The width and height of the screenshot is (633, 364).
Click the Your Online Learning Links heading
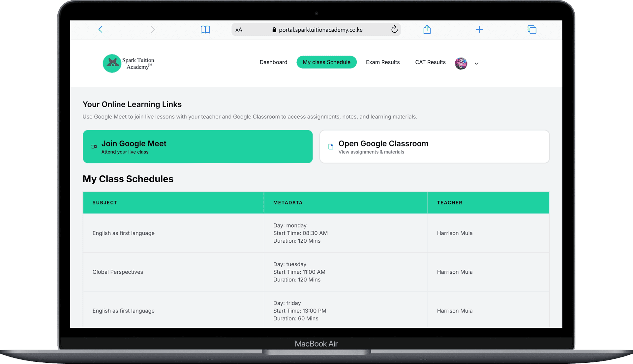tap(132, 105)
